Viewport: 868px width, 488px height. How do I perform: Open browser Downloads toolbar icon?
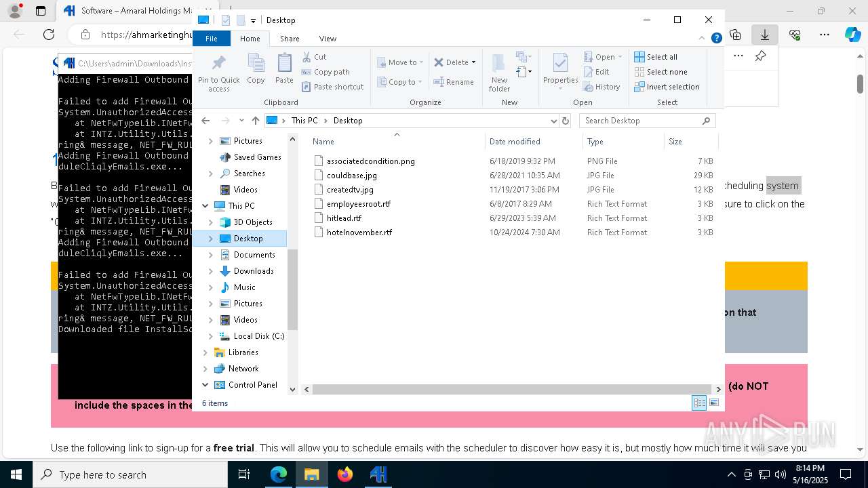765,35
